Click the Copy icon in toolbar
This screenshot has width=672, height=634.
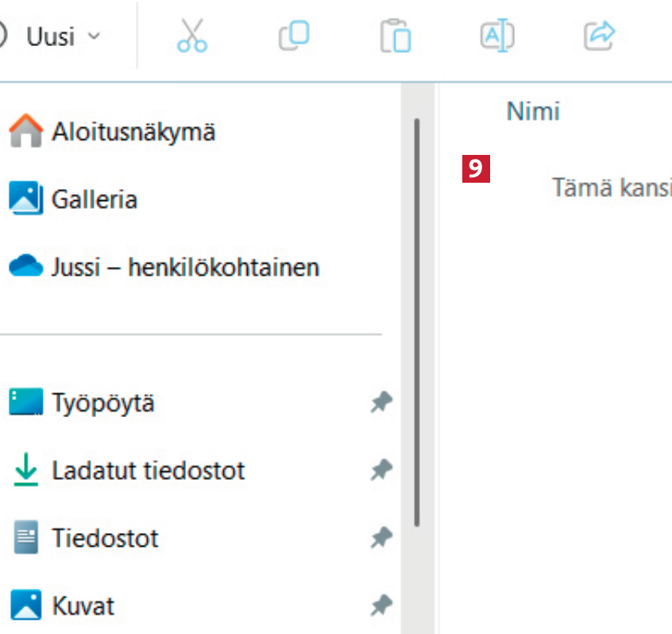tap(294, 36)
